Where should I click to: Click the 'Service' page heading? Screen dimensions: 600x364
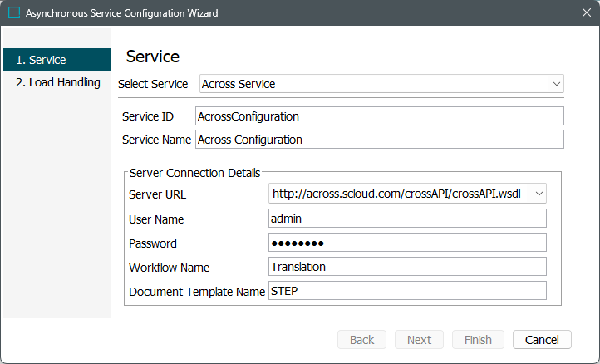(153, 57)
